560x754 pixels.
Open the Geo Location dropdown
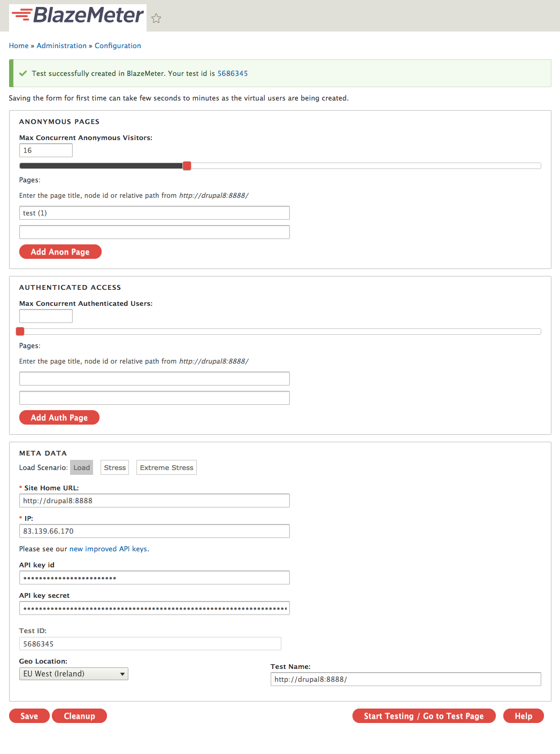[74, 674]
